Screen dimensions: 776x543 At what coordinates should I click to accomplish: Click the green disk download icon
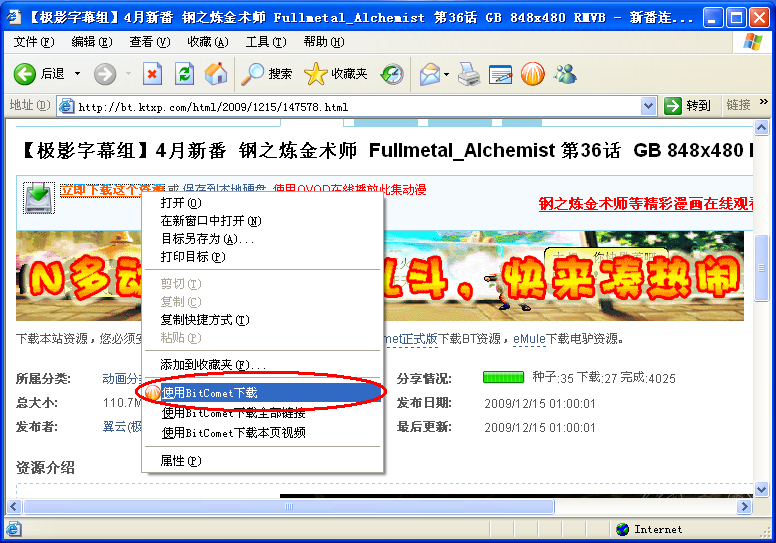39,197
